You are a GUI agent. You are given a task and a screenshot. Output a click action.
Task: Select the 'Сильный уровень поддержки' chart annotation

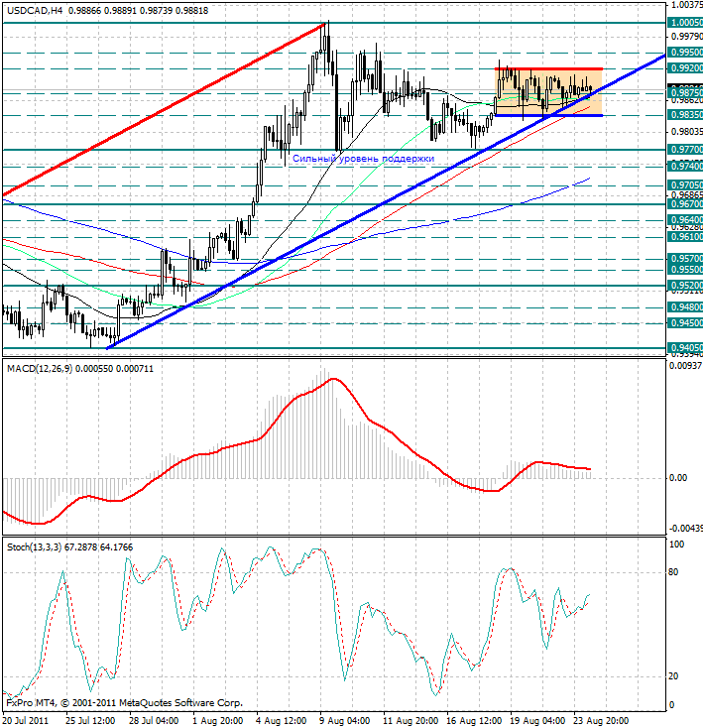[363, 159]
